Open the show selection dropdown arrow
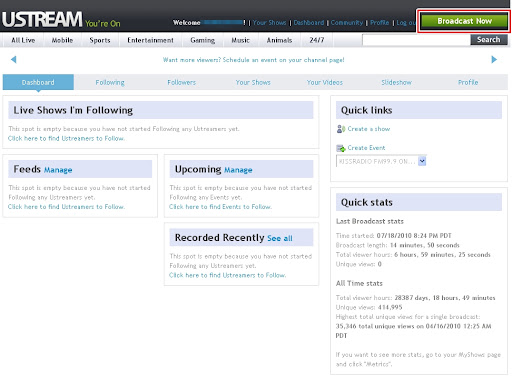Screen dimensions: 512x390 click(422, 161)
